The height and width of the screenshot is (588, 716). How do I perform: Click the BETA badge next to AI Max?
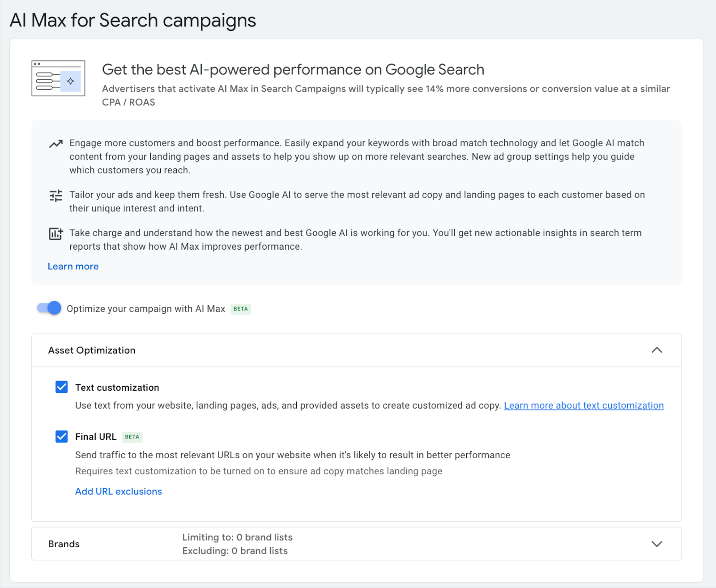pos(241,309)
